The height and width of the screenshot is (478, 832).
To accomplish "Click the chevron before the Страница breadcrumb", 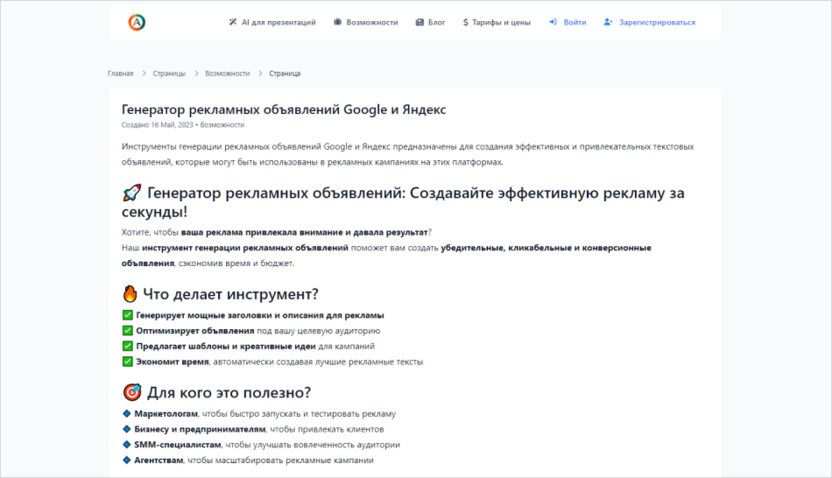I will click(260, 74).
